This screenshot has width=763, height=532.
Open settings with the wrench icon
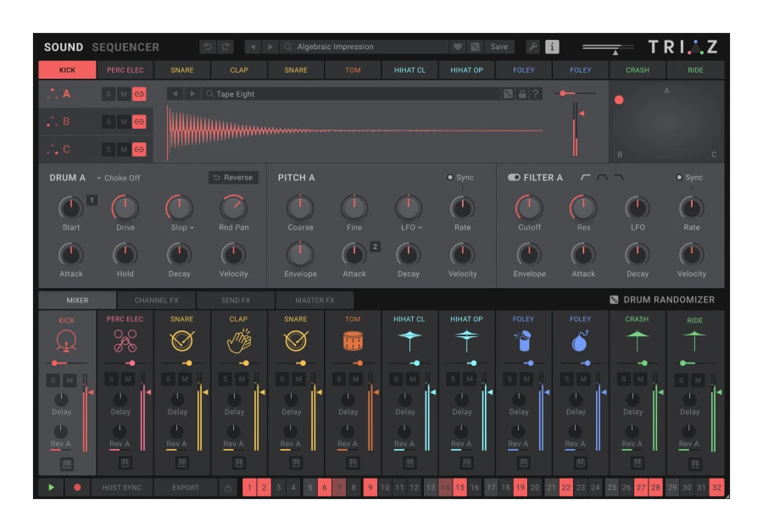point(533,47)
